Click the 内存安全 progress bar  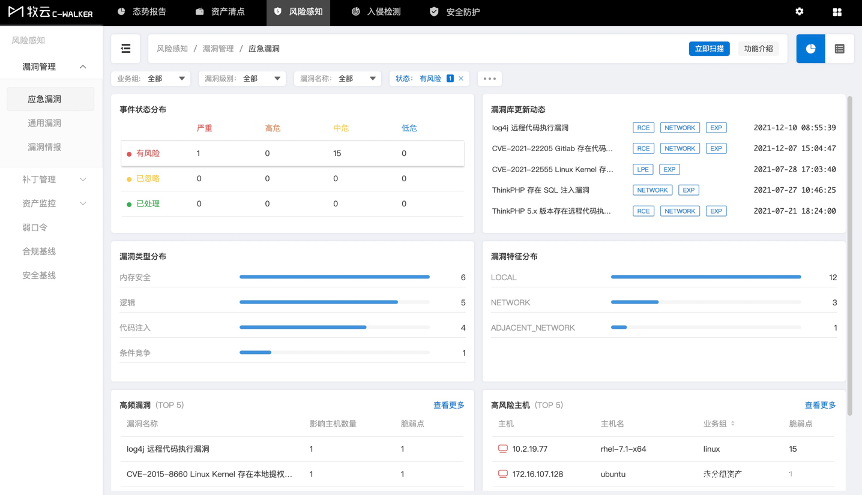point(335,277)
